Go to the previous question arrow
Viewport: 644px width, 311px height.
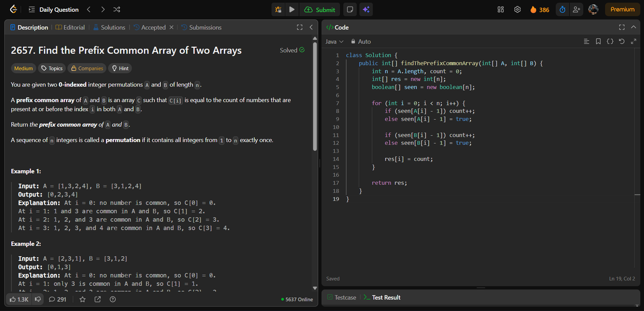[x=90, y=10]
